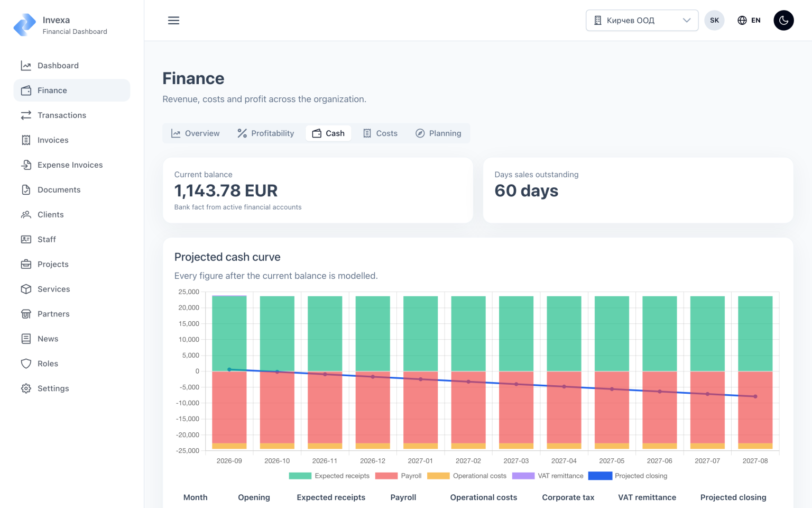Click the Projects briefcase icon
The image size is (812, 508).
point(26,265)
